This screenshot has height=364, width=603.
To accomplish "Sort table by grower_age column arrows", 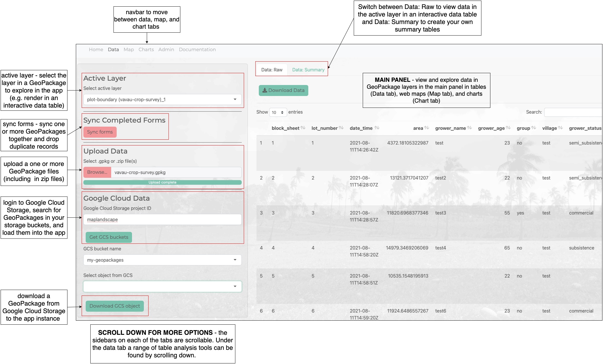I will point(508,128).
